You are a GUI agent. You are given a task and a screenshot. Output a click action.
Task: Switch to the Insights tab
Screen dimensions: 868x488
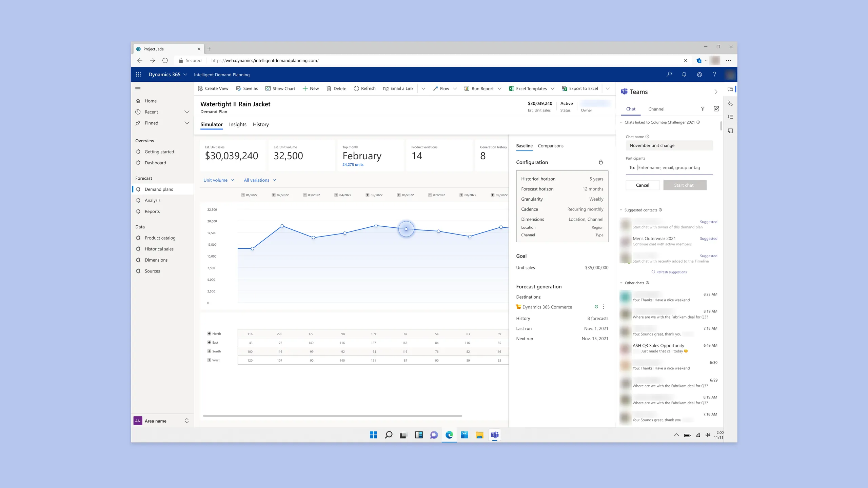(238, 124)
